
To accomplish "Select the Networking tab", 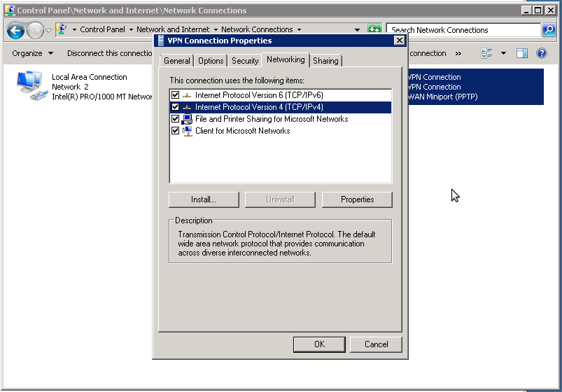I will click(x=286, y=59).
